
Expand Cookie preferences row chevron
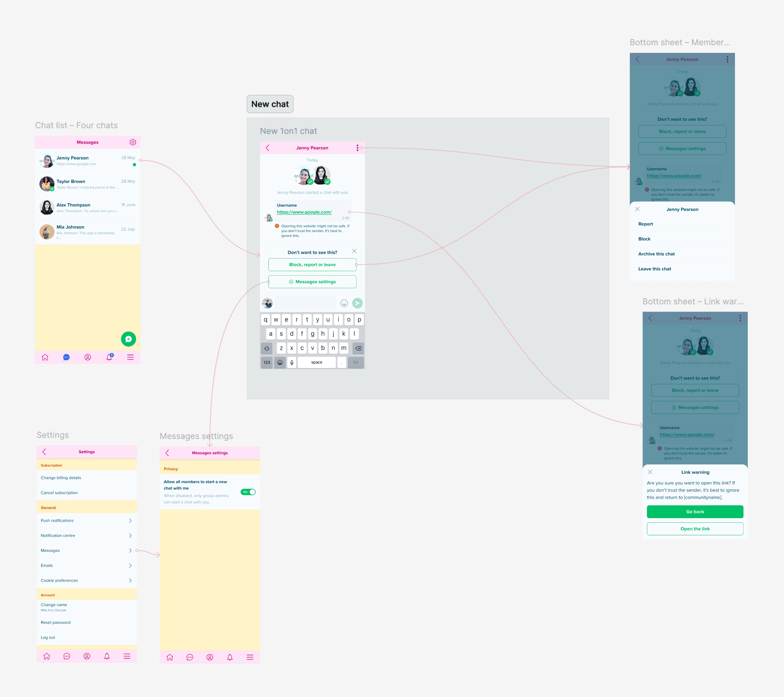131,580
